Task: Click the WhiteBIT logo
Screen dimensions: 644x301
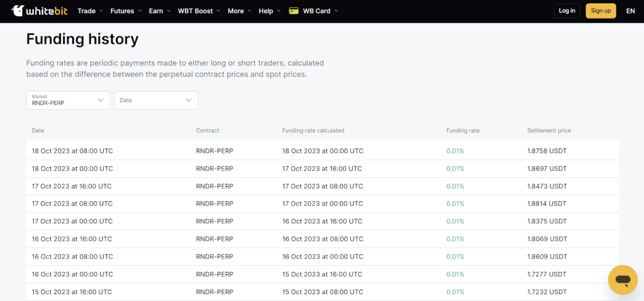Action: [x=39, y=11]
